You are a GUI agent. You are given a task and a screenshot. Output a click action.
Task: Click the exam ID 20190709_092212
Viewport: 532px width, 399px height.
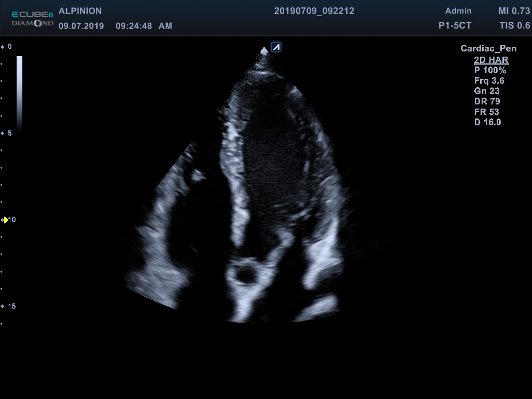[x=314, y=11]
